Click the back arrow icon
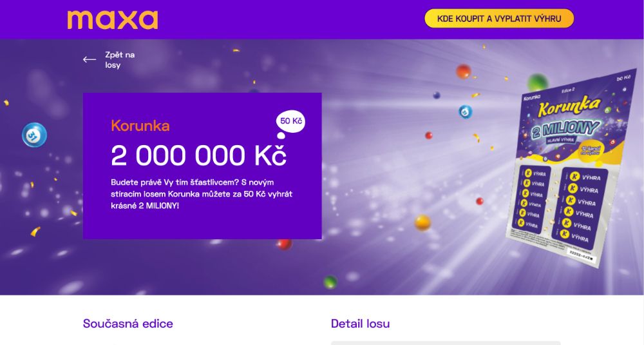 pyautogui.click(x=89, y=59)
